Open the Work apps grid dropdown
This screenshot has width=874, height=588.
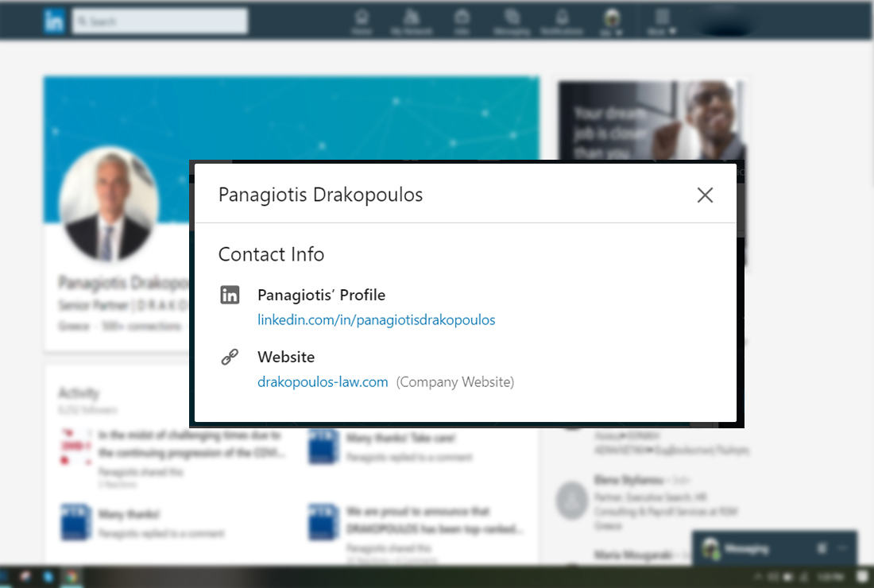[662, 22]
